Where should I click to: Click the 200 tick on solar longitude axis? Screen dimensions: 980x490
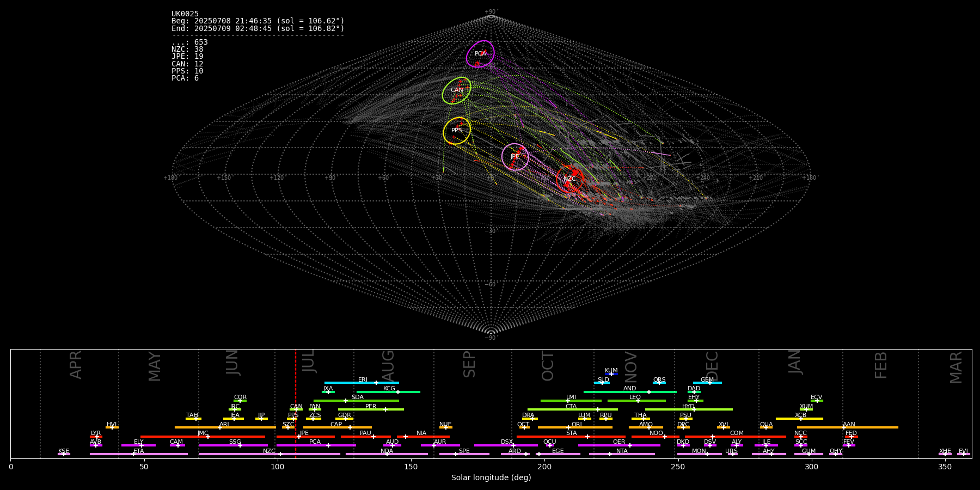pos(544,467)
